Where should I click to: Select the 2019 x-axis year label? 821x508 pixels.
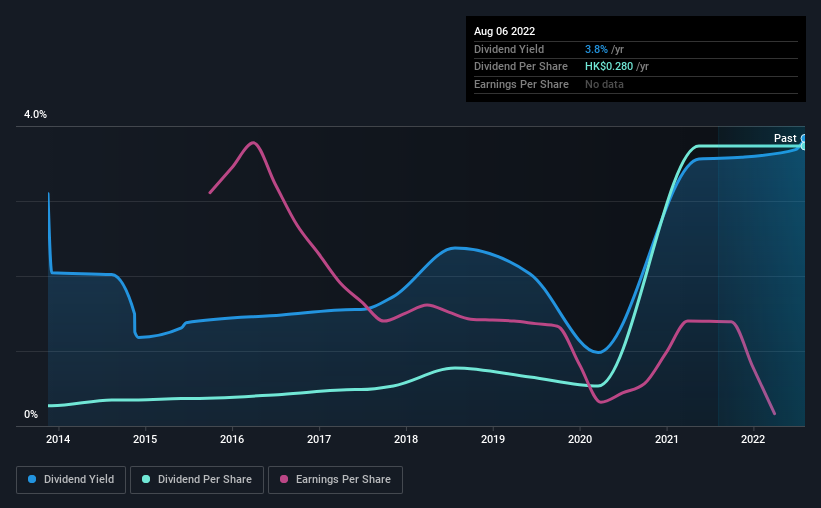pos(493,439)
